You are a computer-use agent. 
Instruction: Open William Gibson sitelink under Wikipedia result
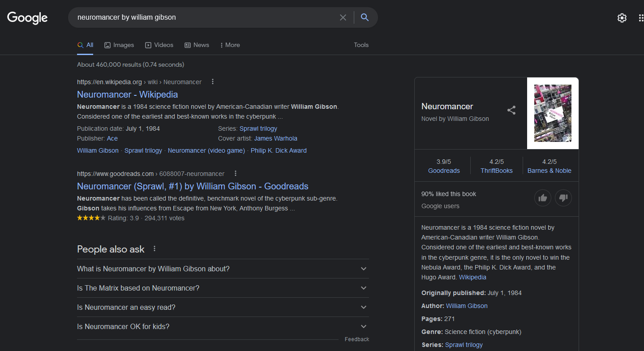click(98, 150)
